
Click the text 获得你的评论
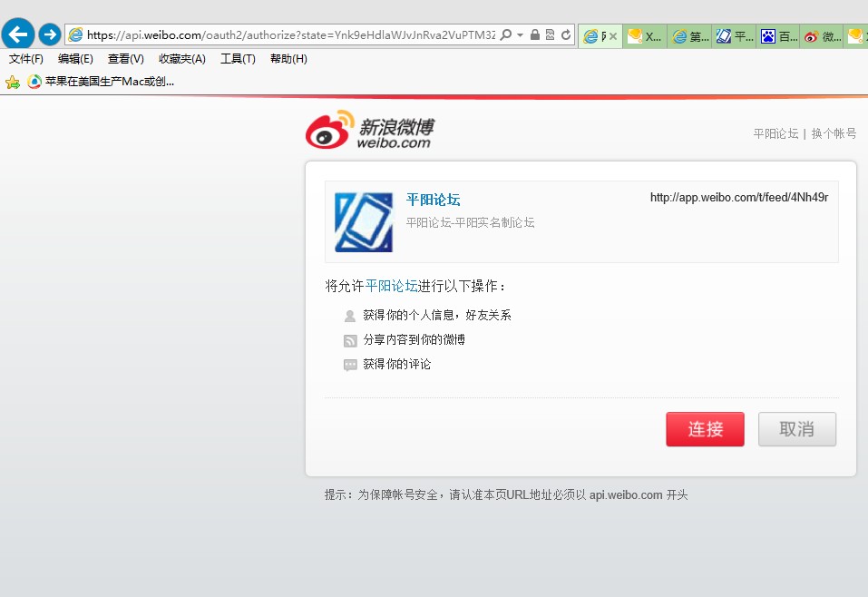(x=397, y=364)
